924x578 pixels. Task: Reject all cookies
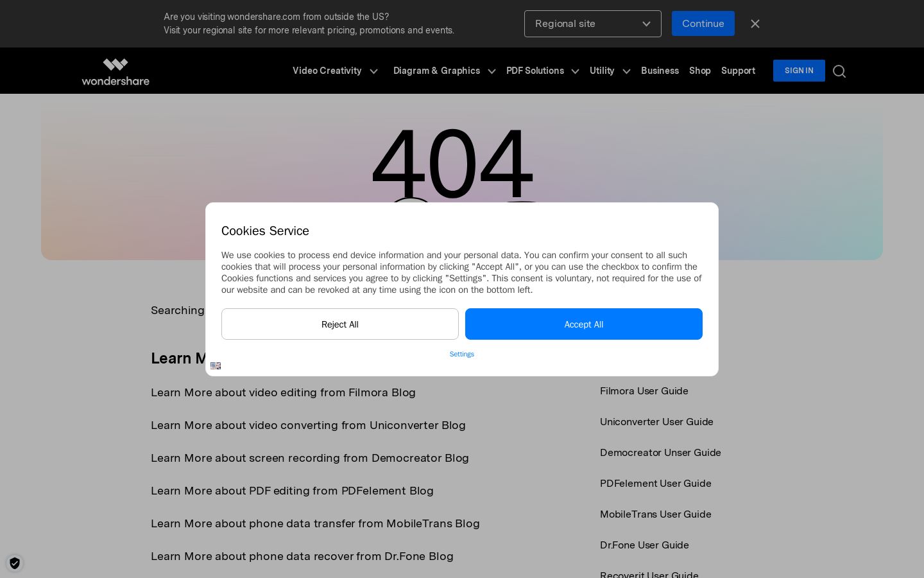(x=340, y=324)
